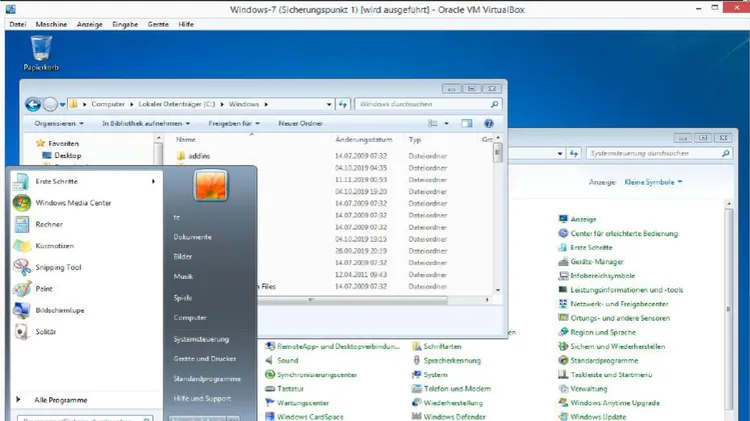
Task: Expand the Explorer view options arrow
Action: tap(446, 123)
